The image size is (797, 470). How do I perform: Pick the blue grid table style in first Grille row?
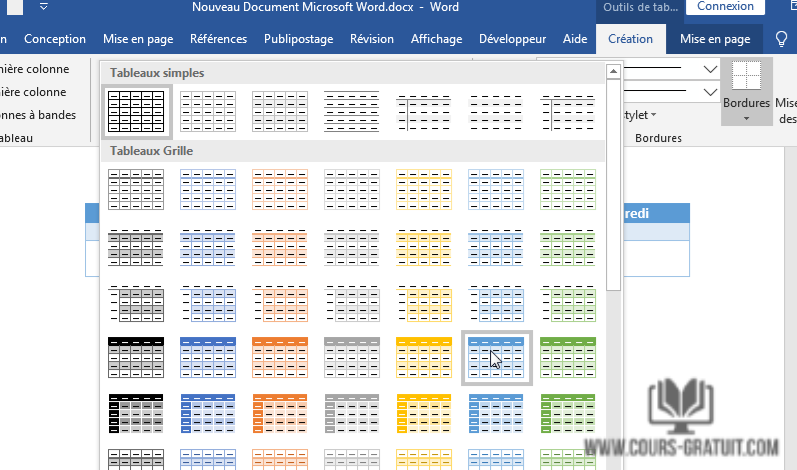pyautogui.click(x=208, y=189)
